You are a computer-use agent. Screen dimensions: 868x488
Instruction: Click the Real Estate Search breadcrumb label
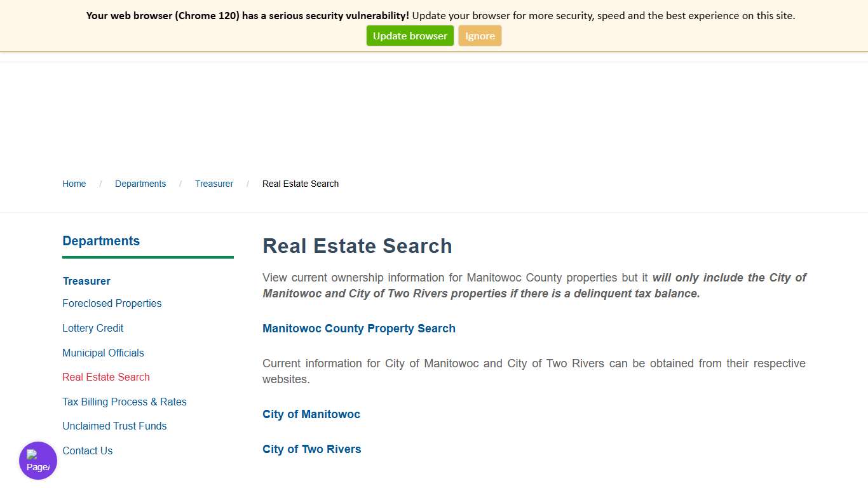pos(300,184)
